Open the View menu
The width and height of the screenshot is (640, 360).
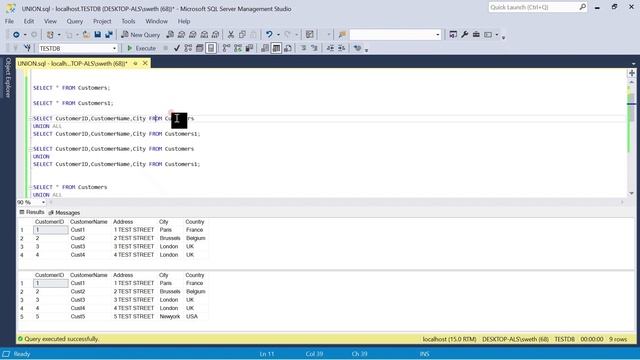(x=50, y=21)
